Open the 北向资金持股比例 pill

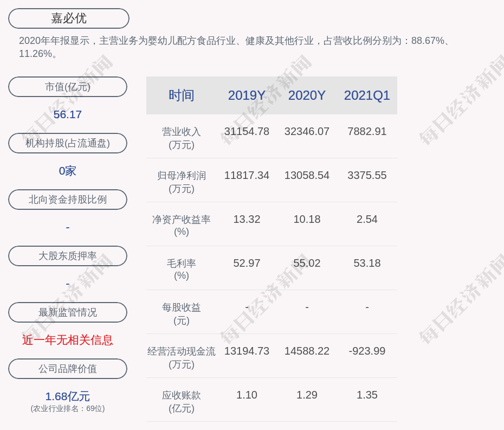68,200
